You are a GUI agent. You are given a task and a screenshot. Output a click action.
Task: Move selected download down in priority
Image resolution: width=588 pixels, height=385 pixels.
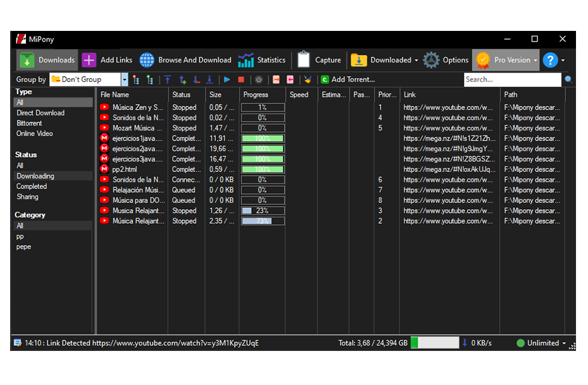tap(196, 79)
